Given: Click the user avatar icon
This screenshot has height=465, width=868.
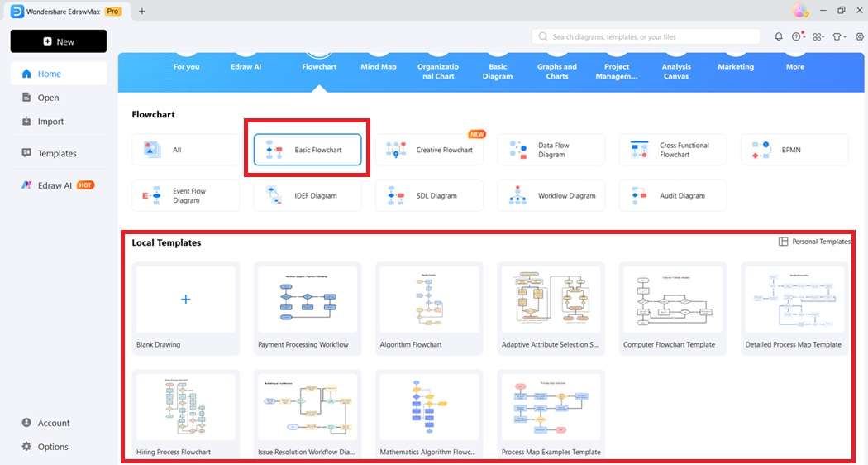Looking at the screenshot, I should click(x=799, y=10).
